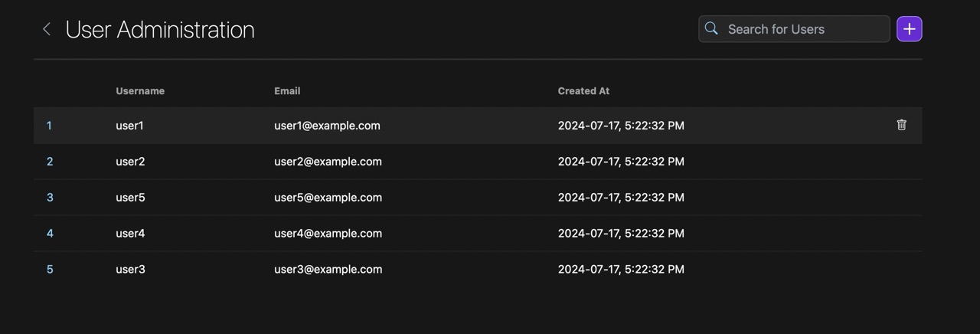Select the user2 username cell

coord(130,162)
